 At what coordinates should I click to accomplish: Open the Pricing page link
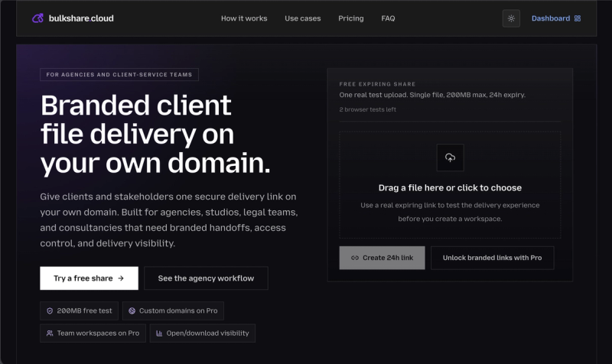point(351,18)
